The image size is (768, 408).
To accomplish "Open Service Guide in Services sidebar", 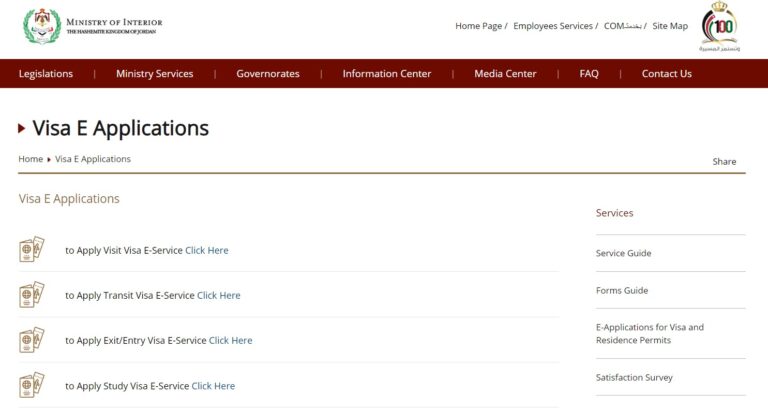I will [623, 254].
